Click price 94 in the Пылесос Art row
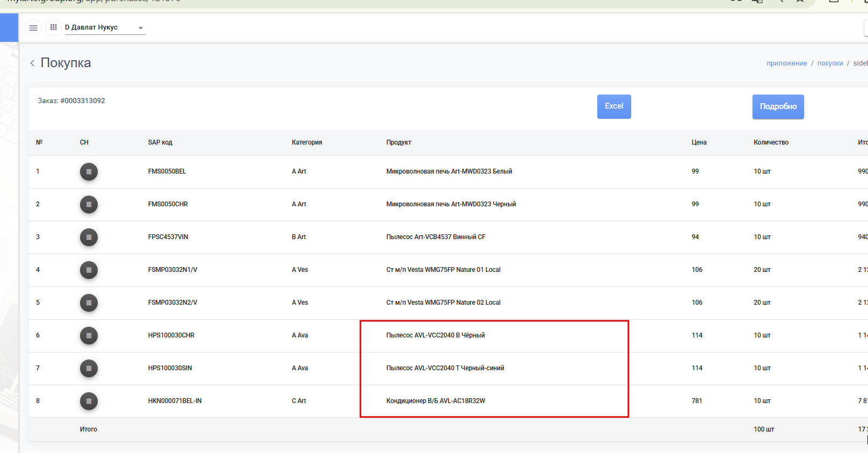This screenshot has width=868, height=453. click(x=695, y=237)
